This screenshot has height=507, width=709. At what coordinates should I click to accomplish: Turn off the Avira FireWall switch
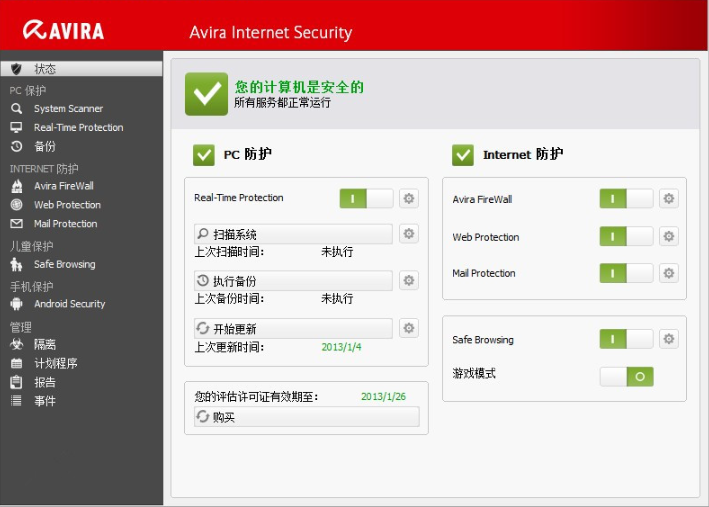click(x=626, y=199)
